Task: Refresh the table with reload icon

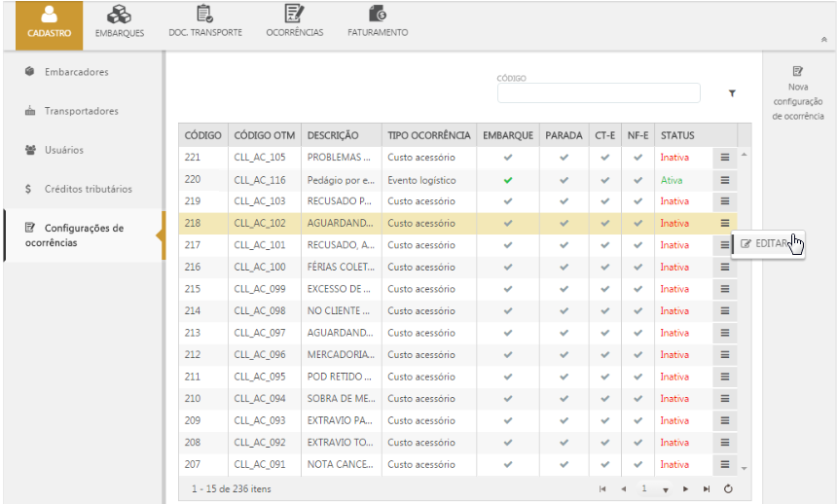Action: click(x=728, y=488)
